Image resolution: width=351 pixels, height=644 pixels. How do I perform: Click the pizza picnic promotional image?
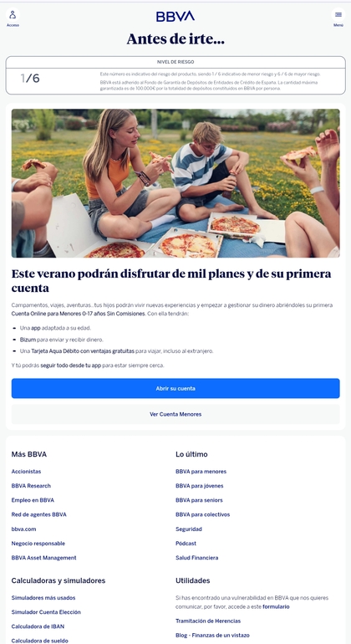175,183
